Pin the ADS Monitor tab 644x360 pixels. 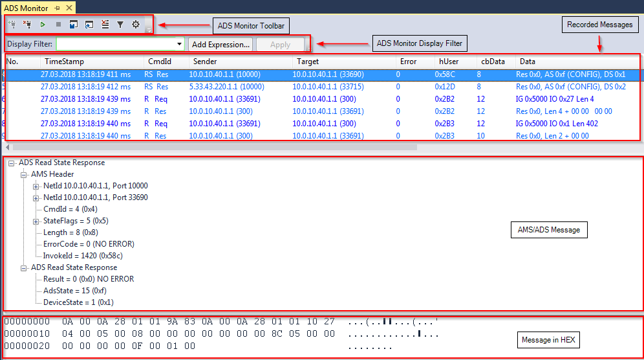pos(58,8)
